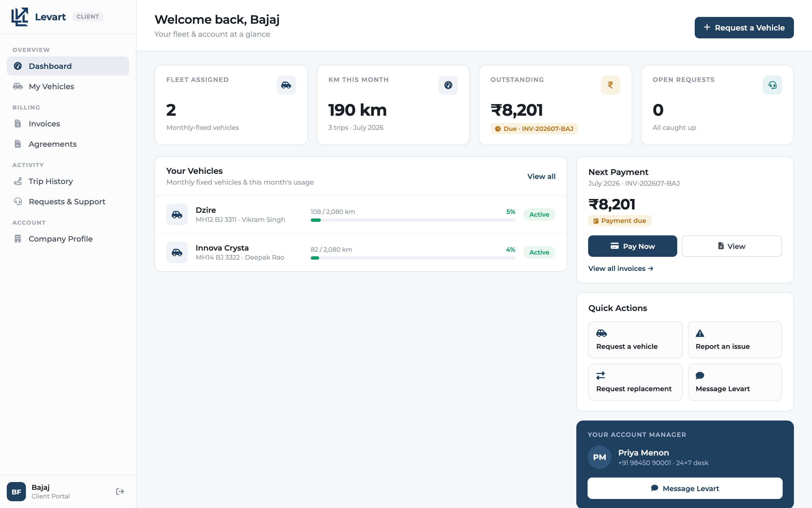The height and width of the screenshot is (508, 812).
Task: Click the Request a vehicle quick action
Action: 635,340
